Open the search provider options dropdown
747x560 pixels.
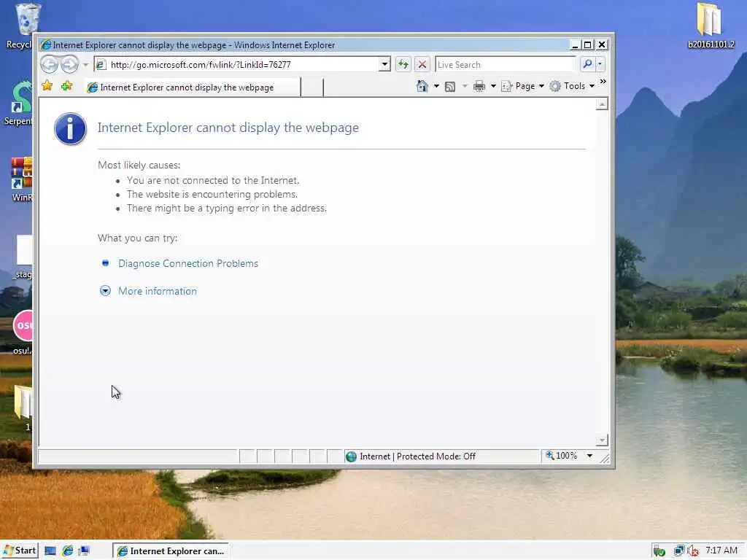[600, 64]
